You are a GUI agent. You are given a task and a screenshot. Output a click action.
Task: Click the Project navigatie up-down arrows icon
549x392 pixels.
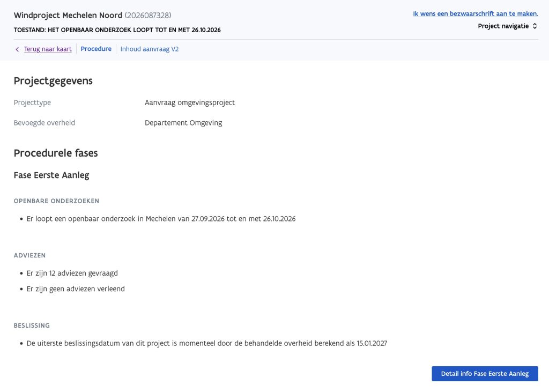[x=535, y=26]
